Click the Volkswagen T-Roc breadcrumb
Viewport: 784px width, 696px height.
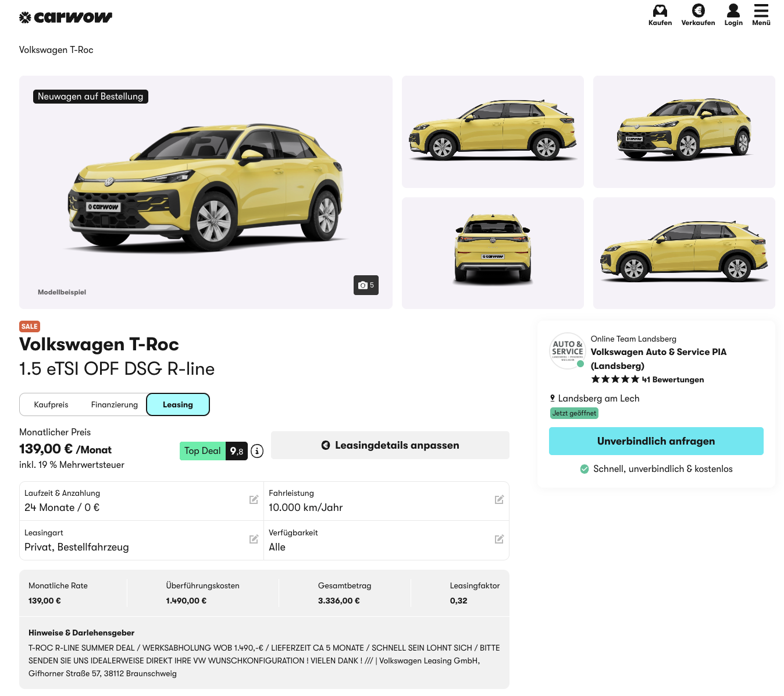point(56,50)
